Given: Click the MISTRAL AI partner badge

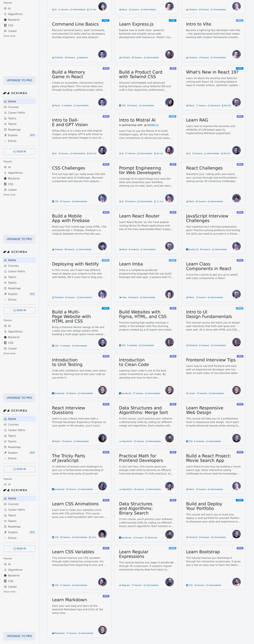Looking at the screenshot, I should click(x=151, y=125).
